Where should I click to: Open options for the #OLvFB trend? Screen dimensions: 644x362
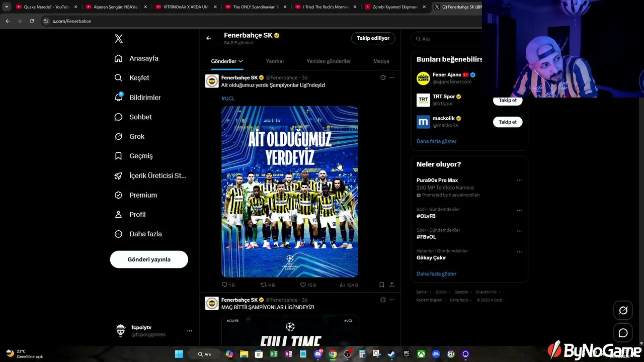click(x=519, y=210)
